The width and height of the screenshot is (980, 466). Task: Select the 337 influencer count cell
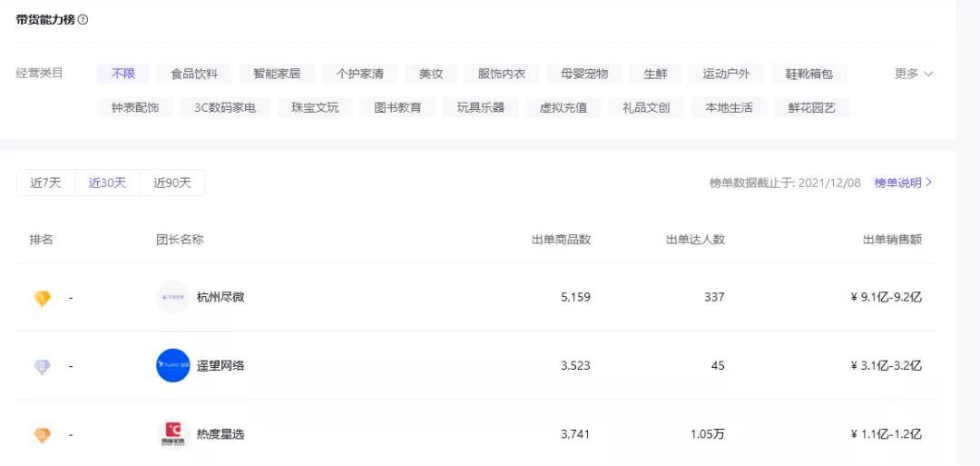[714, 297]
